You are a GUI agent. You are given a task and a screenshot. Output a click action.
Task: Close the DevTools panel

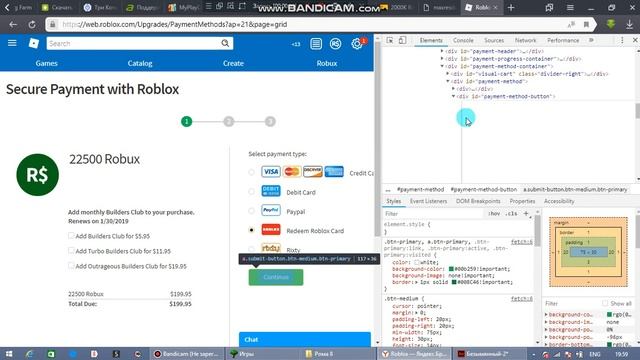click(x=635, y=40)
